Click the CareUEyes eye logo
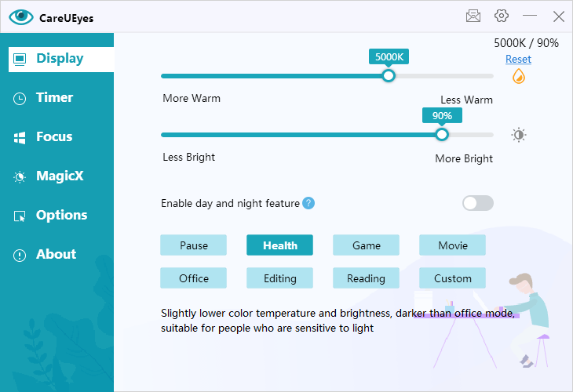This screenshot has height=392, width=573. point(21,16)
